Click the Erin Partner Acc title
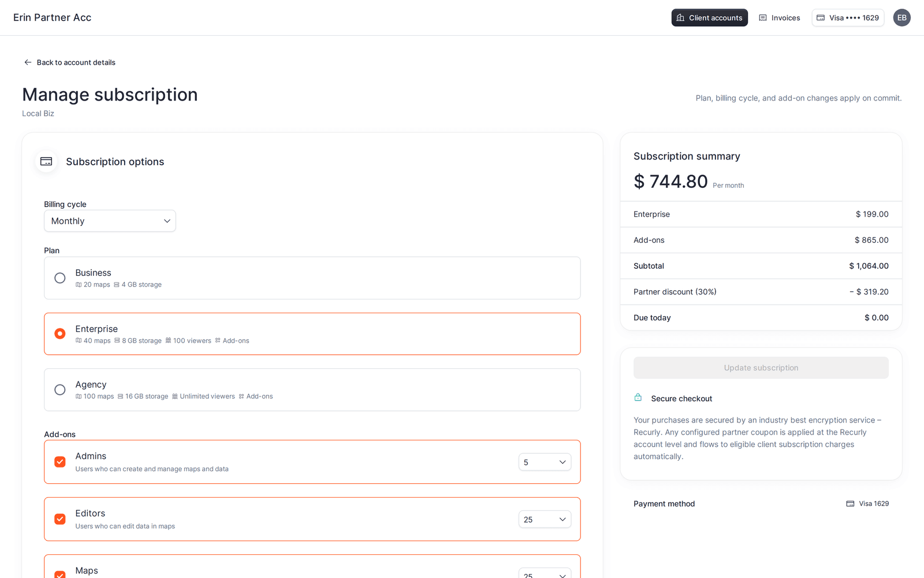The image size is (924, 578). 53,17
